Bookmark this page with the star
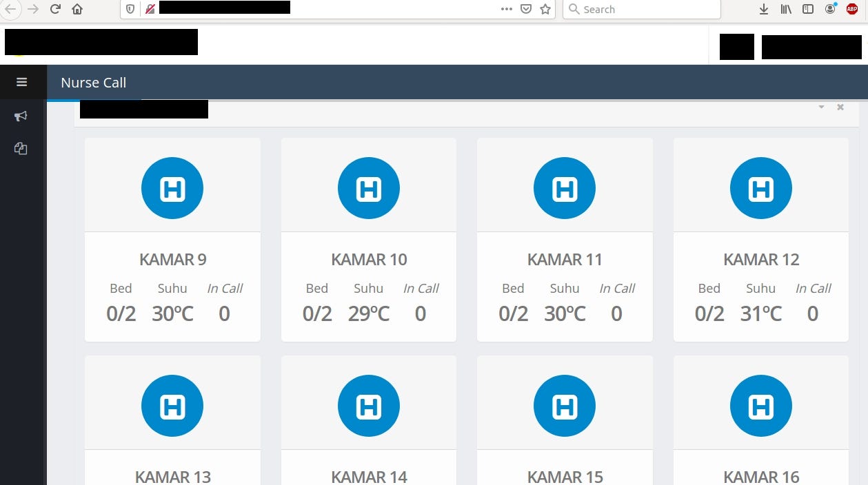The image size is (868, 485). point(545,9)
